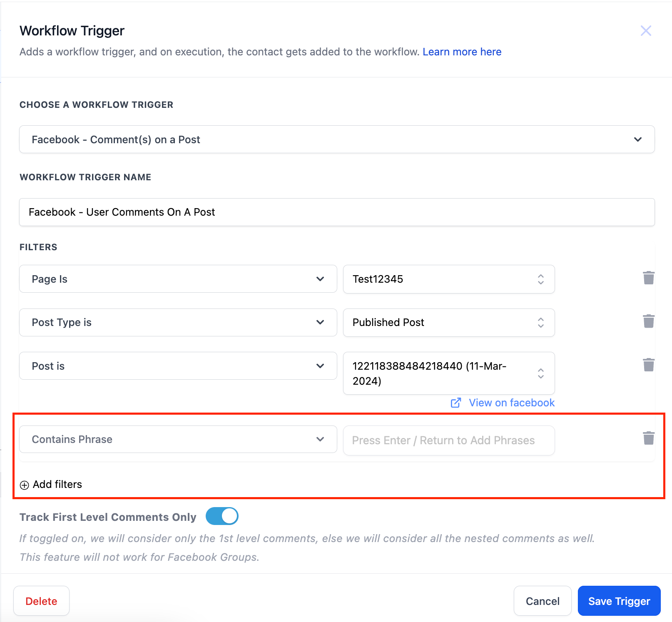Screen dimensions: 672x622
Task: Toggle Track First Level Comments Only
Action: coord(222,516)
